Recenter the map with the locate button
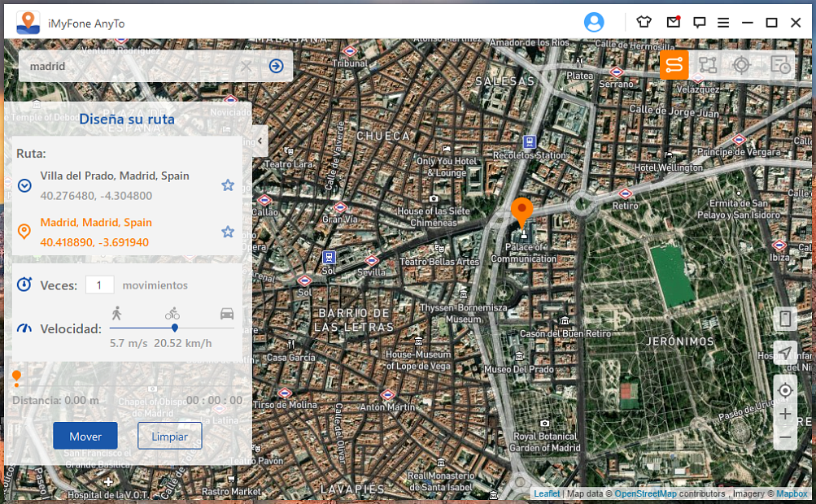The image size is (816, 504). pyautogui.click(x=785, y=390)
